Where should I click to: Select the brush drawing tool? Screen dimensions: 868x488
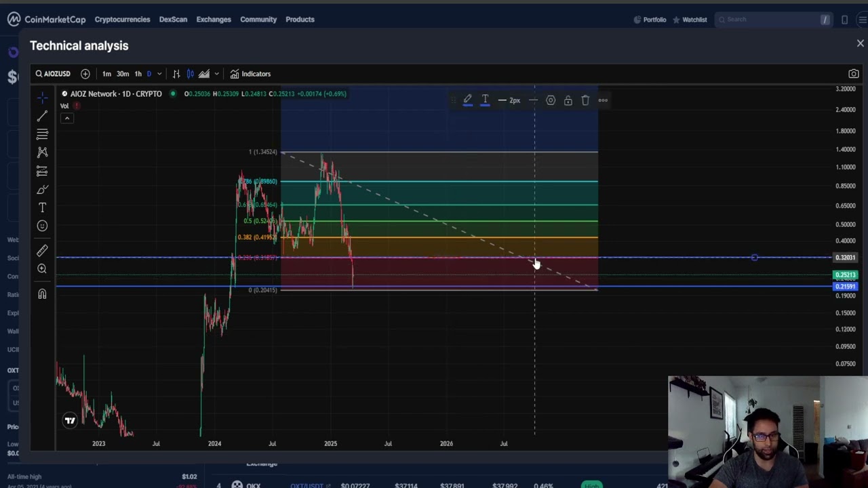[x=42, y=189]
